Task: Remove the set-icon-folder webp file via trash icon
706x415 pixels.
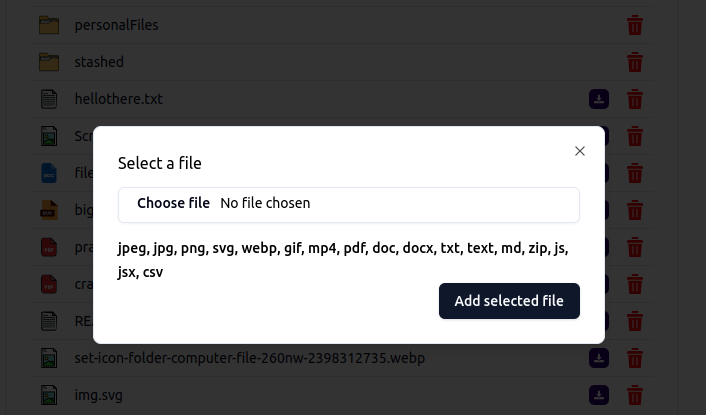Action: coord(634,357)
